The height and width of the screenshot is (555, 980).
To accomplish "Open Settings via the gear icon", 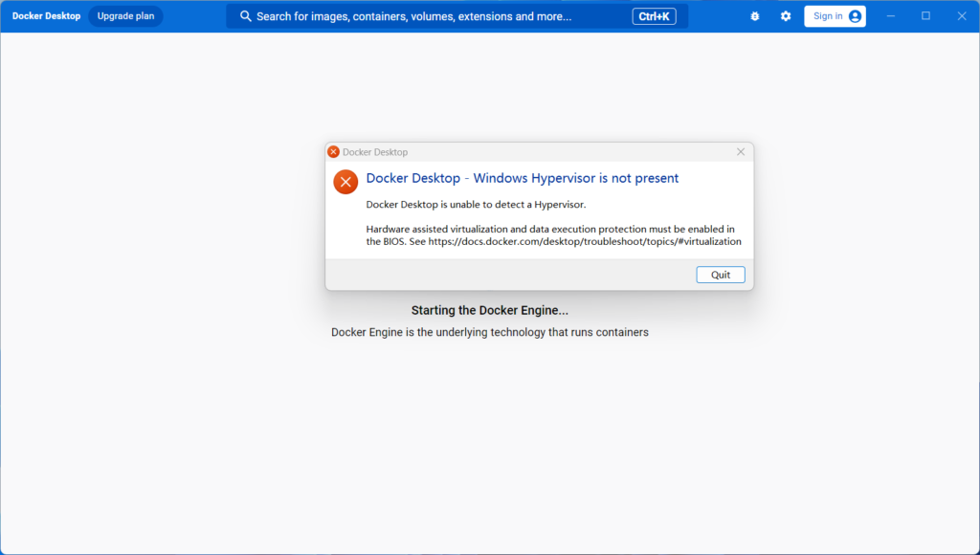I will 786,16.
